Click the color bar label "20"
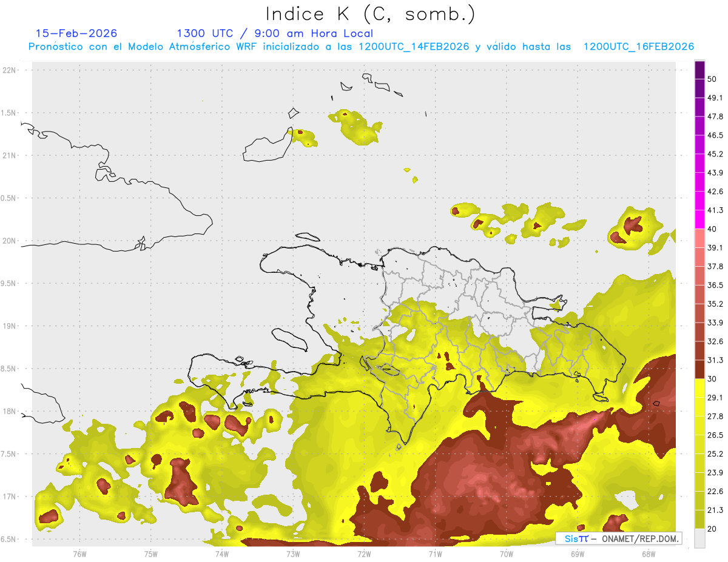Viewport: 728px width, 562px height. (x=712, y=529)
